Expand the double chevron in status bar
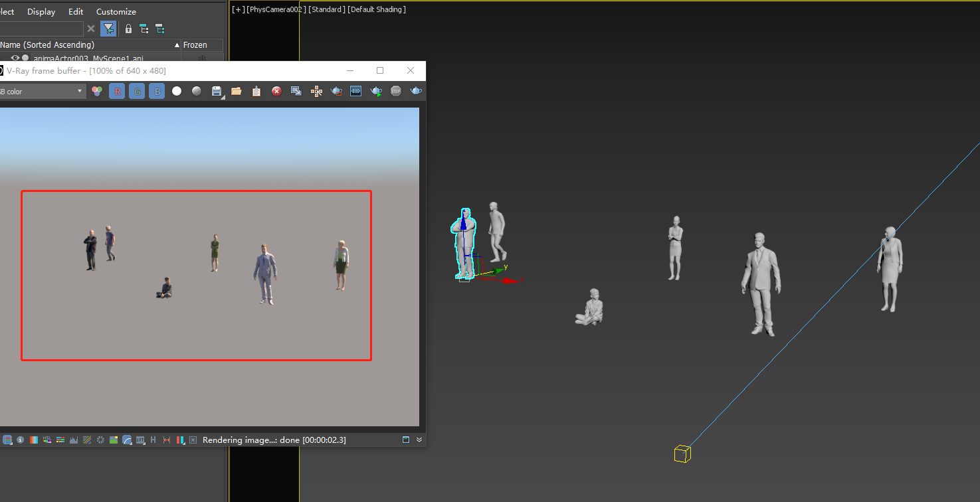 [x=419, y=440]
